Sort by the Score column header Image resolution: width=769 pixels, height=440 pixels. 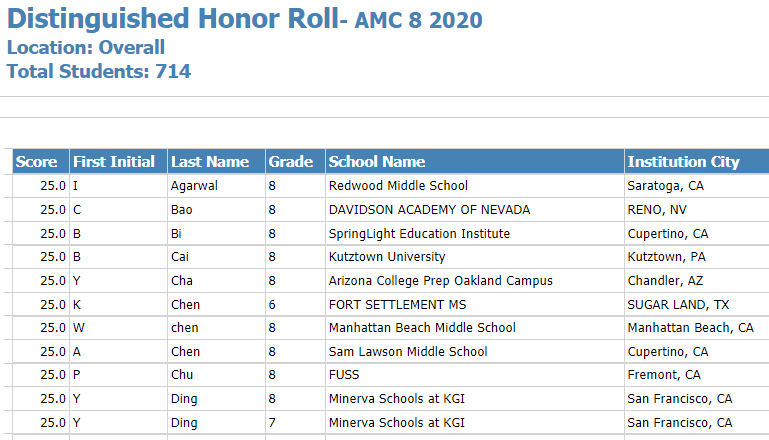41,161
